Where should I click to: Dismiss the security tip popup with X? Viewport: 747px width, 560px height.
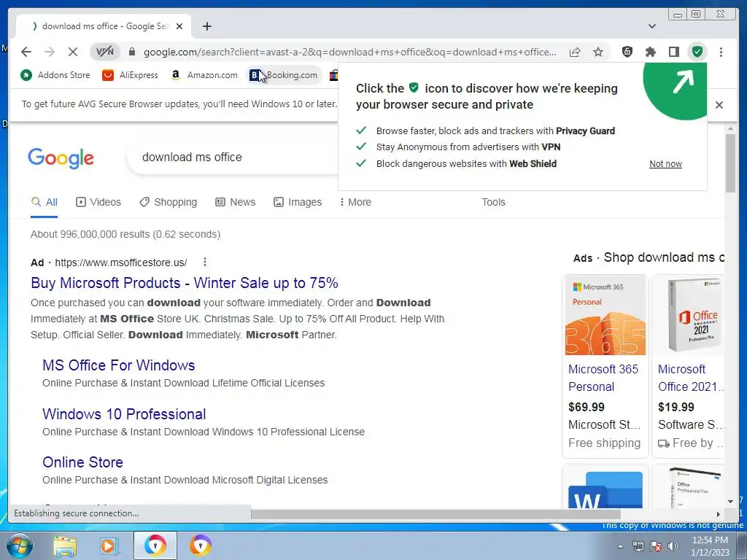(x=719, y=105)
